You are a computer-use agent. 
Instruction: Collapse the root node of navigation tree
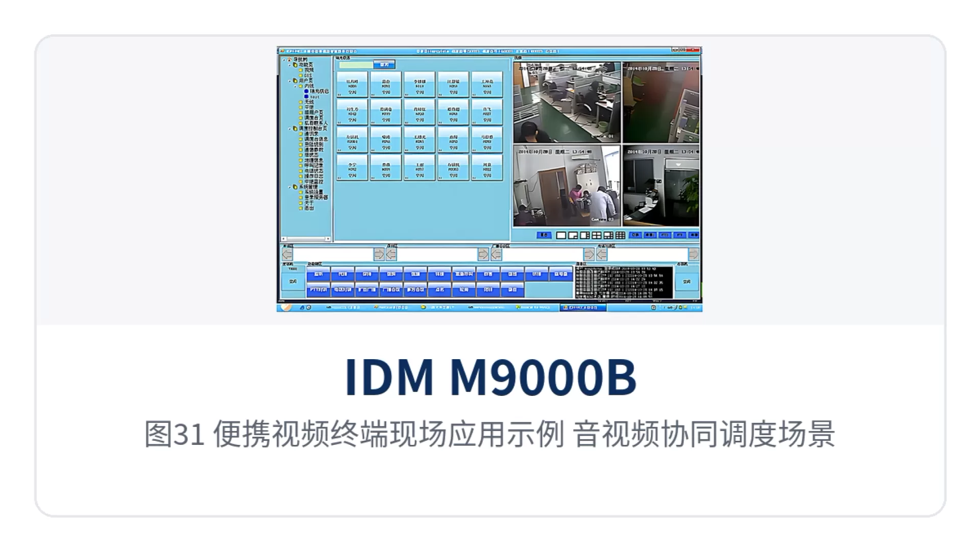point(284,60)
